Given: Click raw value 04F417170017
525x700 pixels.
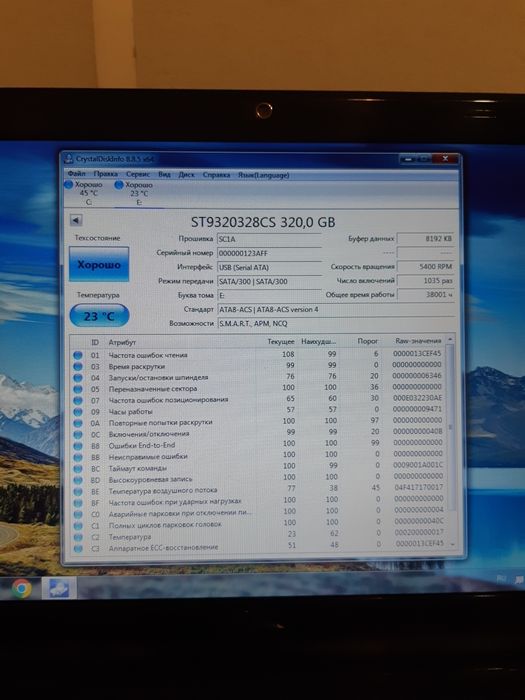Looking at the screenshot, I should (x=418, y=488).
